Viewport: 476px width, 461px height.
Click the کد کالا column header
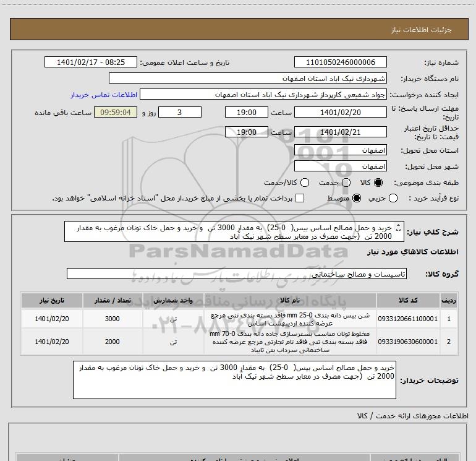(x=408, y=301)
